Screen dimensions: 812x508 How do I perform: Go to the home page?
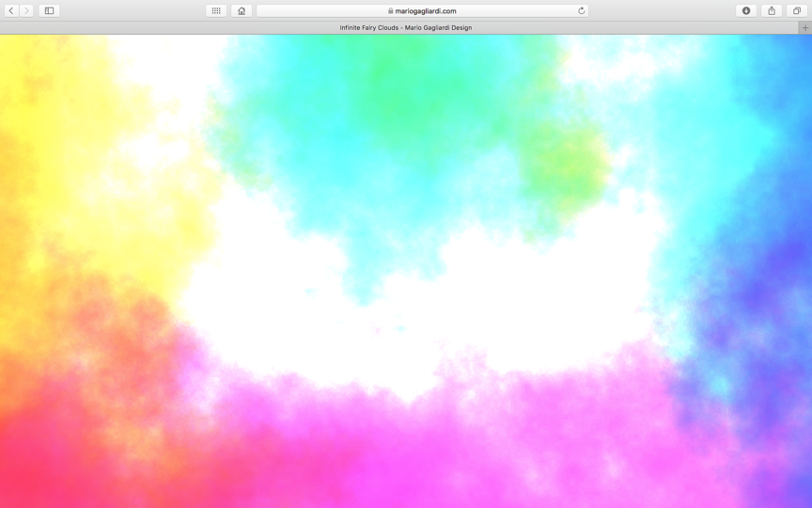[x=242, y=11]
